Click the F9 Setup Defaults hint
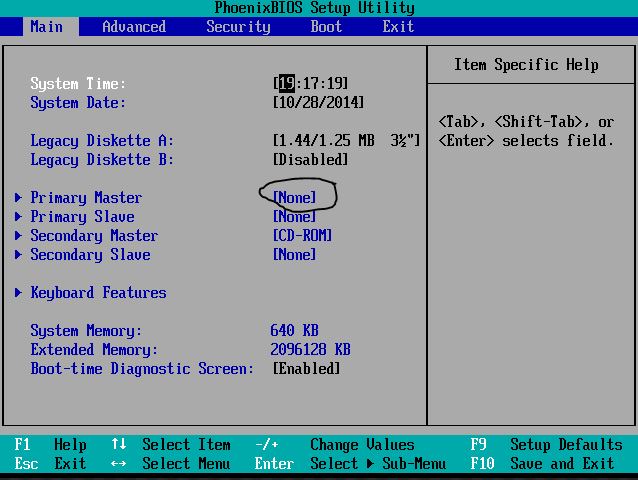638x480 pixels. click(546, 445)
